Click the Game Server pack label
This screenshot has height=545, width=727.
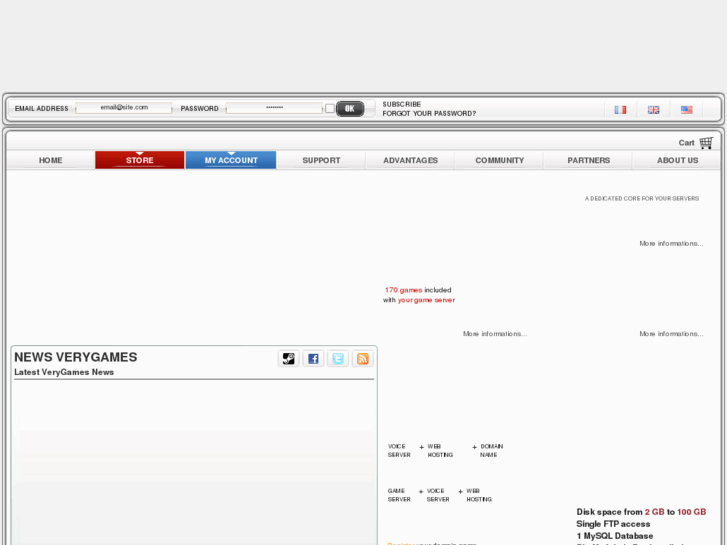399,495
